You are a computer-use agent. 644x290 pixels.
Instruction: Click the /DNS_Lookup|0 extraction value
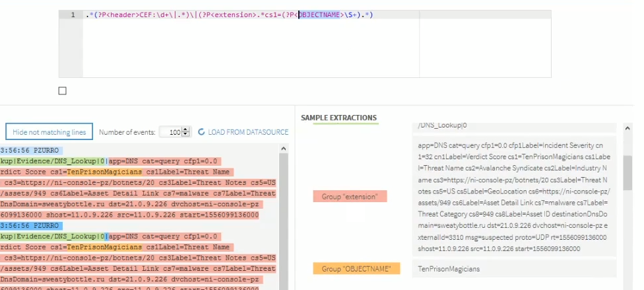coord(442,126)
